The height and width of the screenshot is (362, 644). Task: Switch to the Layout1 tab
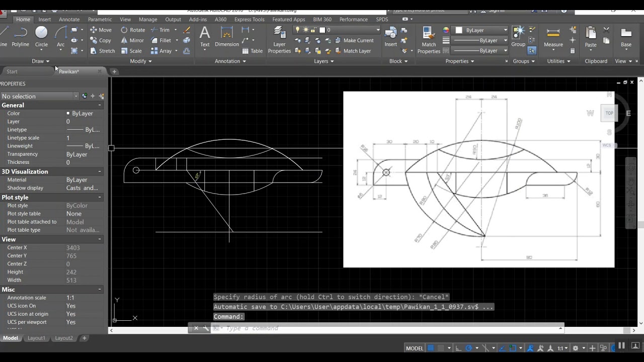(36, 338)
